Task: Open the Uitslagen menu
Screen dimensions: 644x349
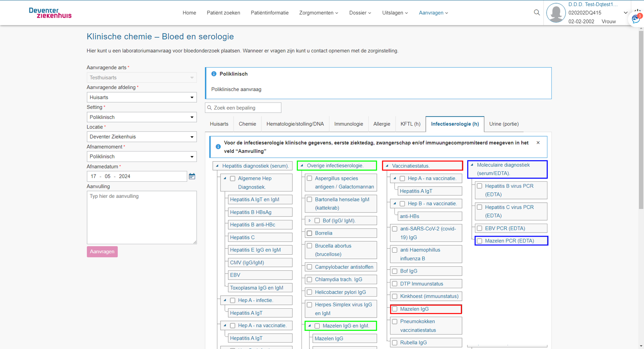Action: coord(395,13)
